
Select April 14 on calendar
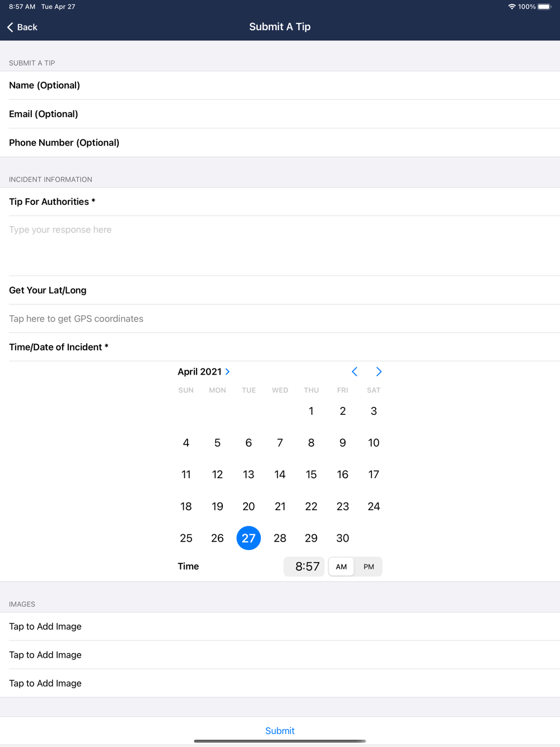pyautogui.click(x=280, y=475)
